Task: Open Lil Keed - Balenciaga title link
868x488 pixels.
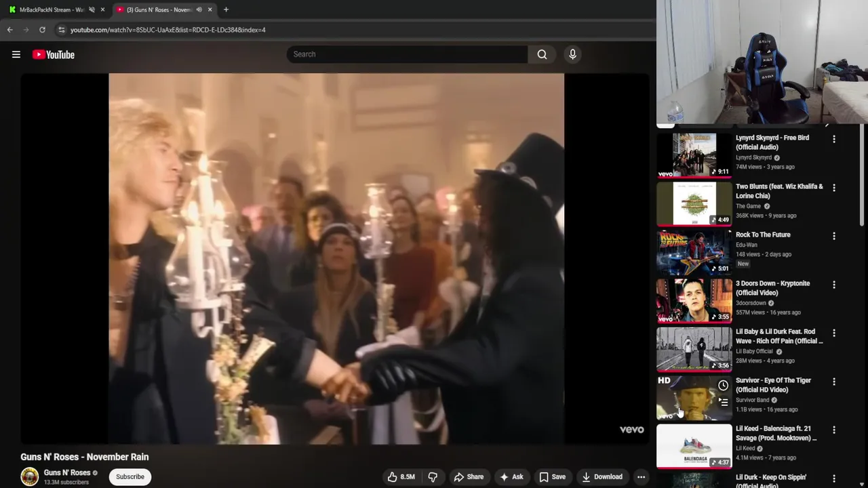Action: click(x=776, y=433)
